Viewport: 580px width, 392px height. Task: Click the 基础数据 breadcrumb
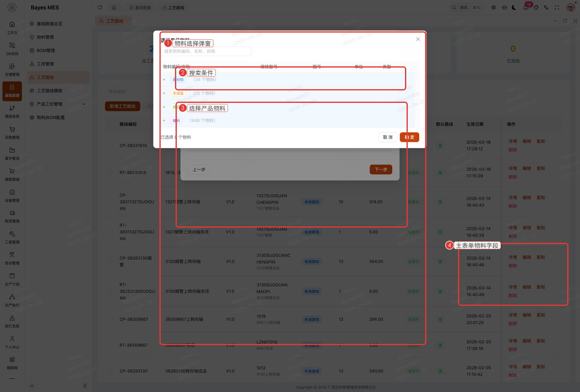click(x=140, y=8)
